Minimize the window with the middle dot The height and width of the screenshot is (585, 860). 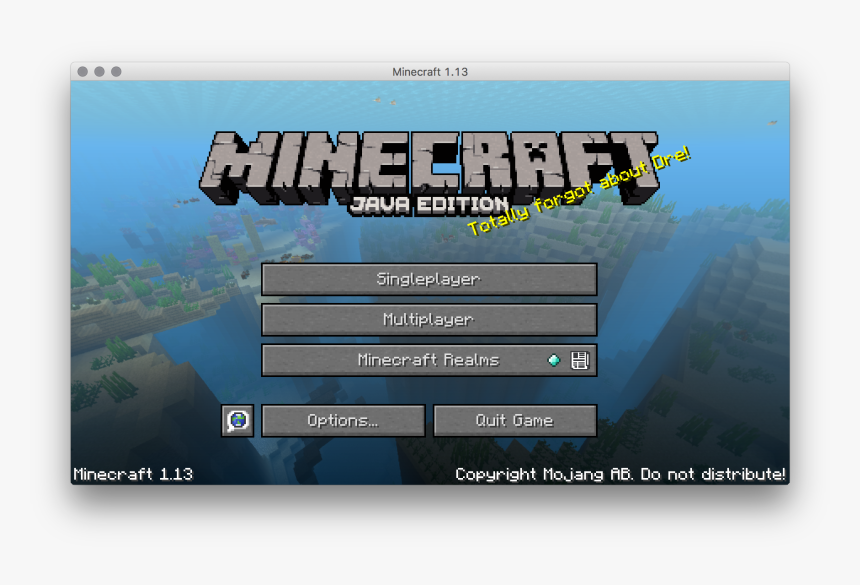99,72
